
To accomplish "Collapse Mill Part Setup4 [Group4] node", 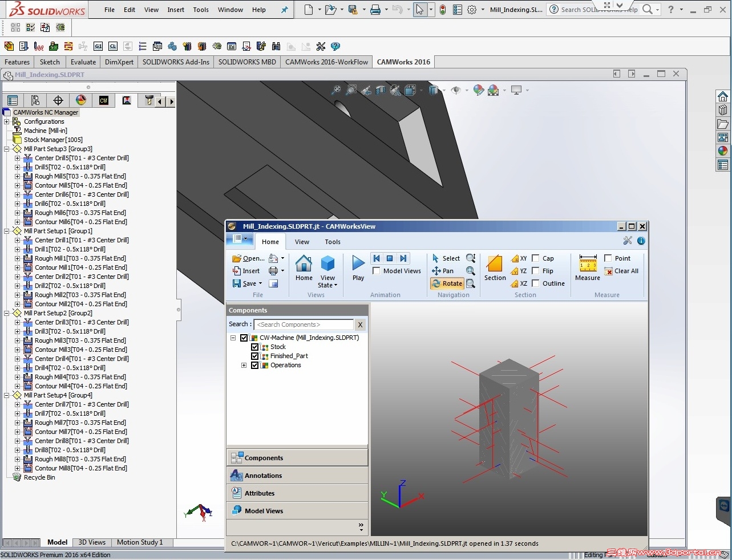I will [7, 395].
